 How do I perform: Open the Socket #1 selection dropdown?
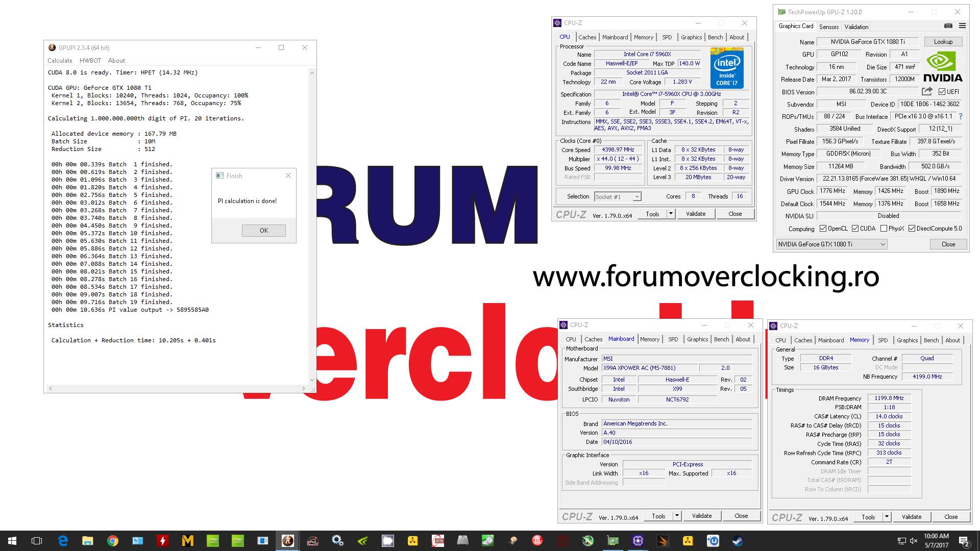(618, 196)
